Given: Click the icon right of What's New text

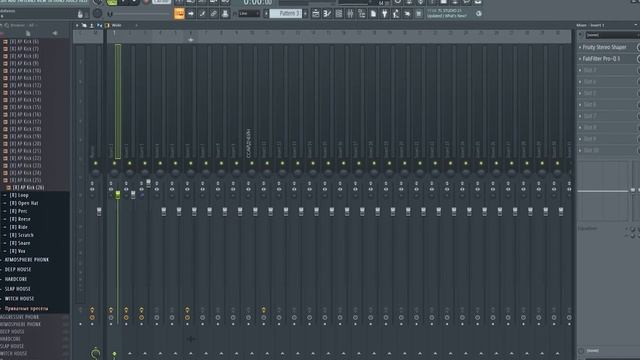Looking at the screenshot, I should point(479,13).
